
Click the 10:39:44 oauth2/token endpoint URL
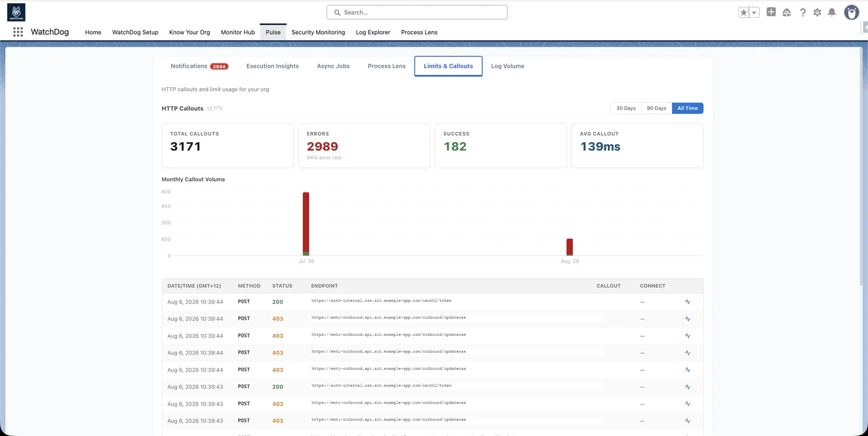381,300
